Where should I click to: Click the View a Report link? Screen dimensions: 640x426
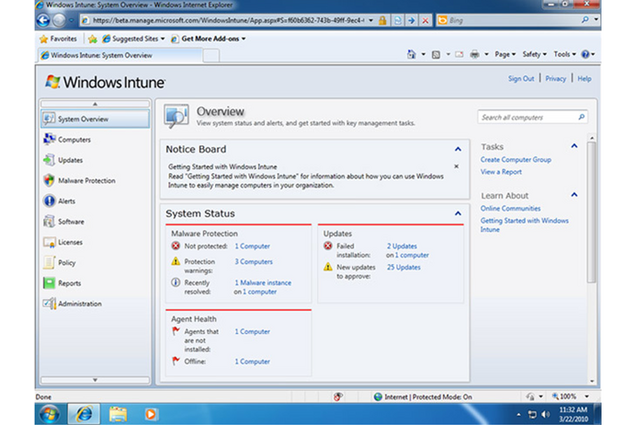pos(501,172)
